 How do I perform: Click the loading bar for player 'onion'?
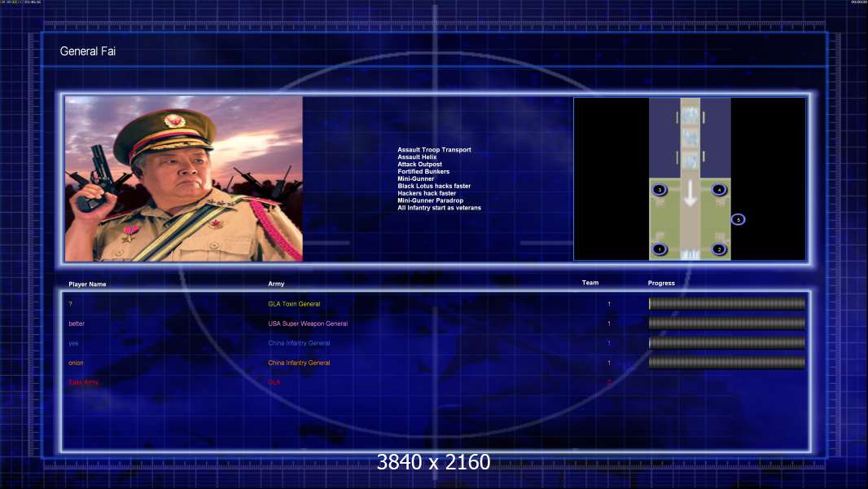click(x=727, y=363)
